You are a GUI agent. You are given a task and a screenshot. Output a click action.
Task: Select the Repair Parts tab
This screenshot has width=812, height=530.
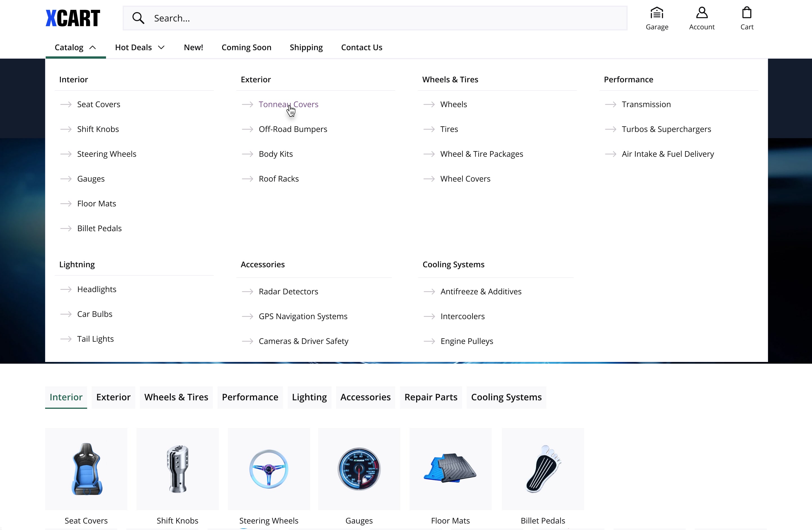coord(431,397)
